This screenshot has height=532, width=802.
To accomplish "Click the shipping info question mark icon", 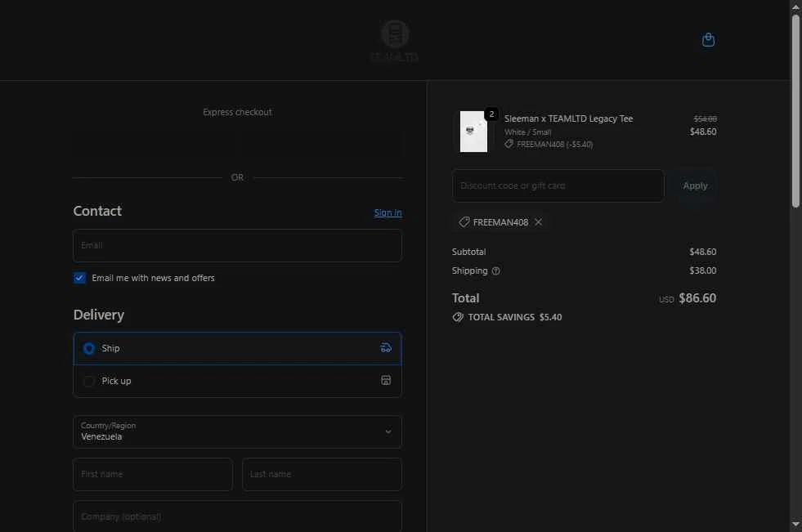I will click(x=495, y=270).
